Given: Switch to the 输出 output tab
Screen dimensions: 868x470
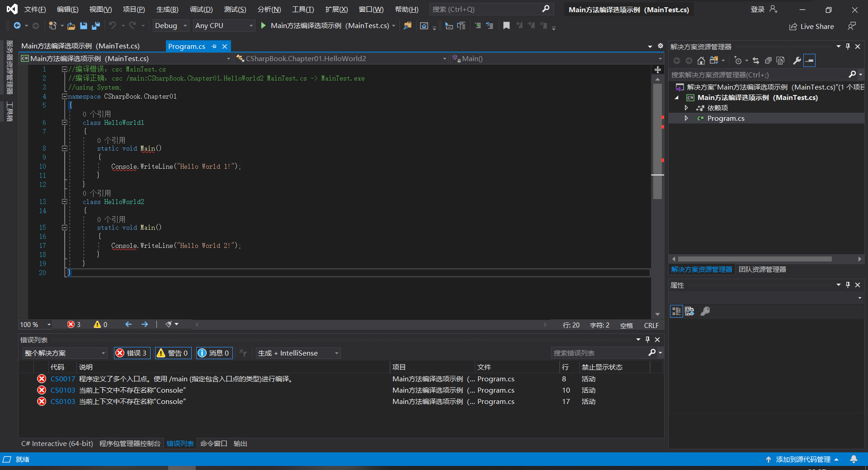Looking at the screenshot, I should point(241,443).
